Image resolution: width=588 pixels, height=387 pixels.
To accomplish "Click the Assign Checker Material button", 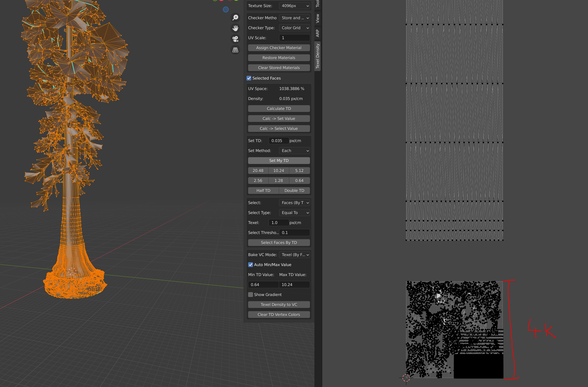I will [x=279, y=48].
